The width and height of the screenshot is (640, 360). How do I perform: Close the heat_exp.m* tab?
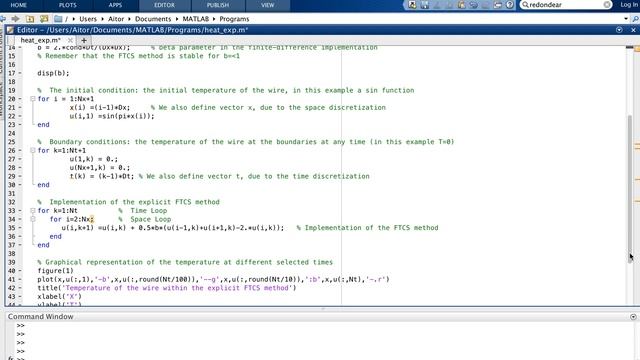(x=70, y=40)
